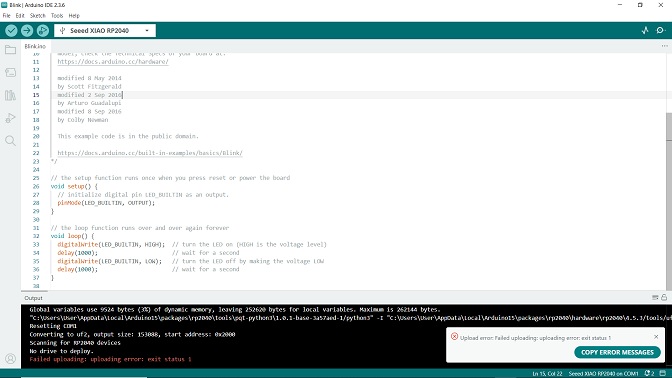Open the Seeed XIAO RP2040 board selector
672x378 pixels.
105,30
